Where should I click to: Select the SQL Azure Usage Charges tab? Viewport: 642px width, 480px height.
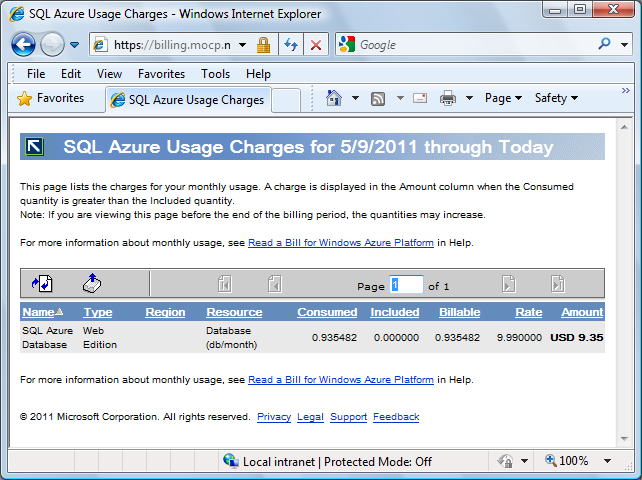[187, 99]
